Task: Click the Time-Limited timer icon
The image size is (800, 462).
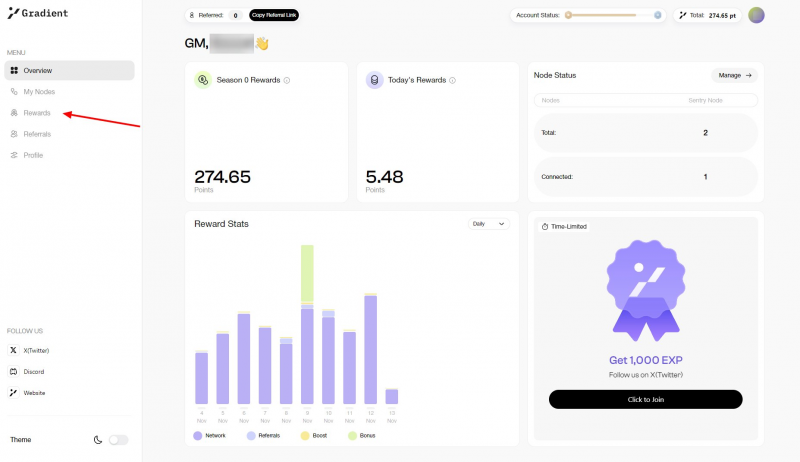Action: coord(545,227)
